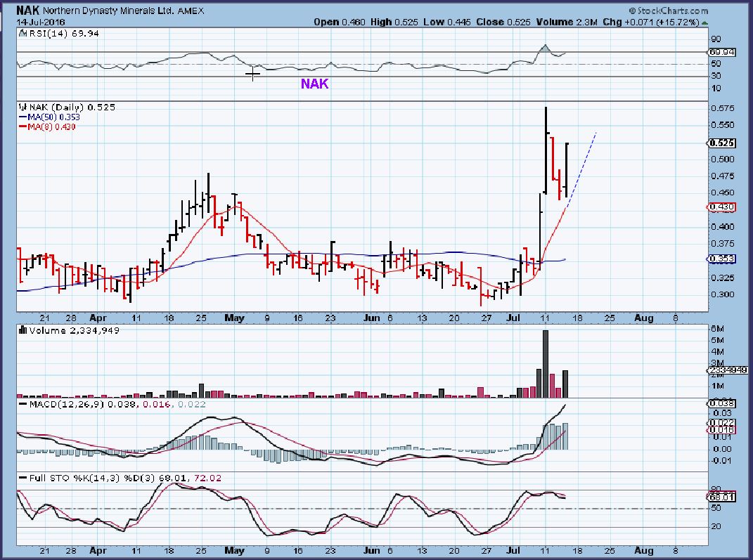
Task: Click the black line marker before MACD(12,26,9)
Action: [22, 405]
